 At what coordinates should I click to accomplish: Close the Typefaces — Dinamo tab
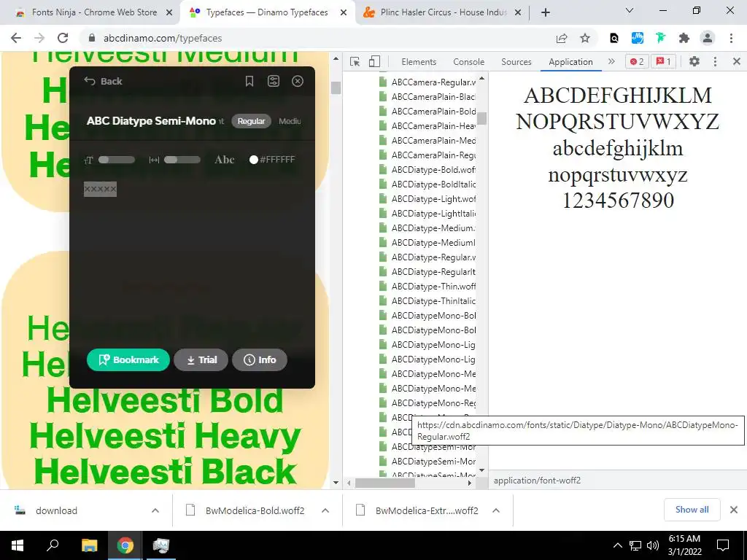pos(344,12)
